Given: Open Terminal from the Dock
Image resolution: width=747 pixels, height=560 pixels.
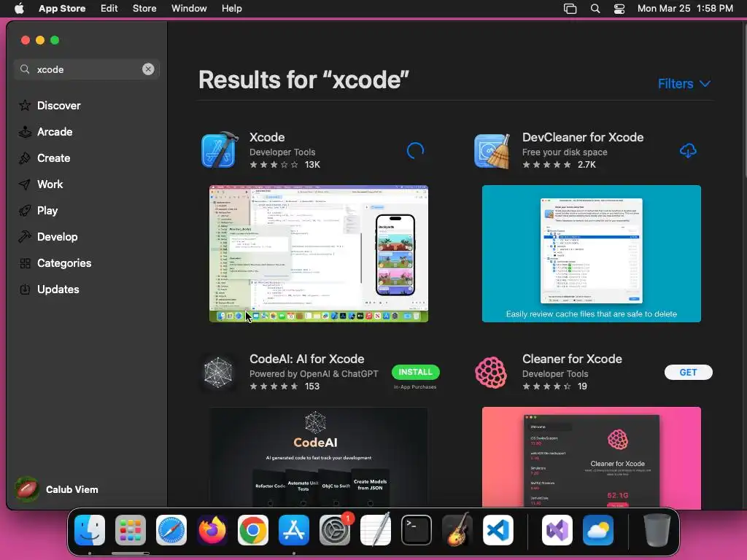Looking at the screenshot, I should (417, 530).
